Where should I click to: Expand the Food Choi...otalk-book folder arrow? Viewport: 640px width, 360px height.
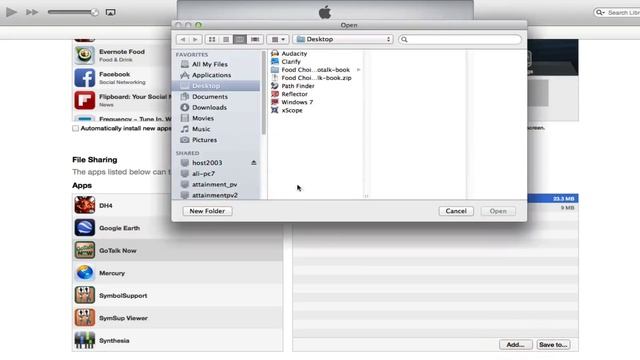click(358, 70)
